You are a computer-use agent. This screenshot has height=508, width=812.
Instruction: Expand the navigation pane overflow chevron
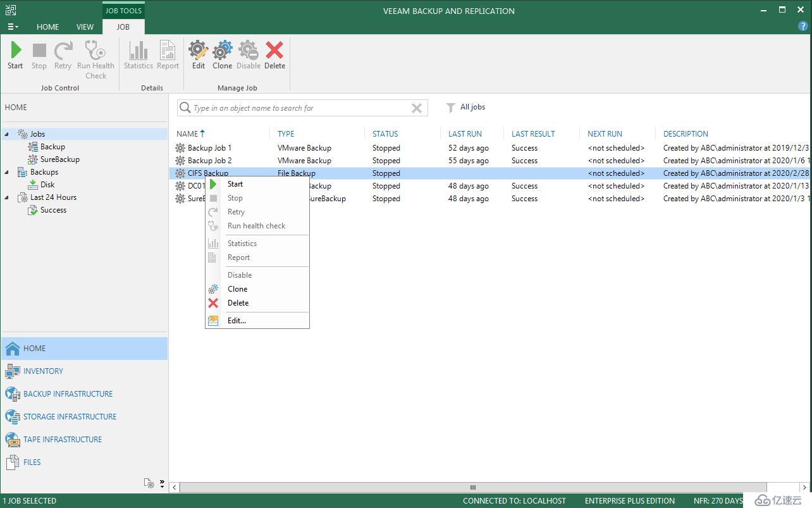pos(162,484)
